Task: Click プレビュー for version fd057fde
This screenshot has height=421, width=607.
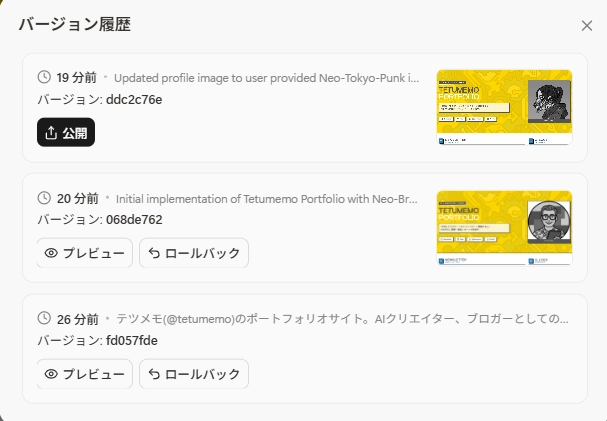Action: pyautogui.click(x=85, y=374)
